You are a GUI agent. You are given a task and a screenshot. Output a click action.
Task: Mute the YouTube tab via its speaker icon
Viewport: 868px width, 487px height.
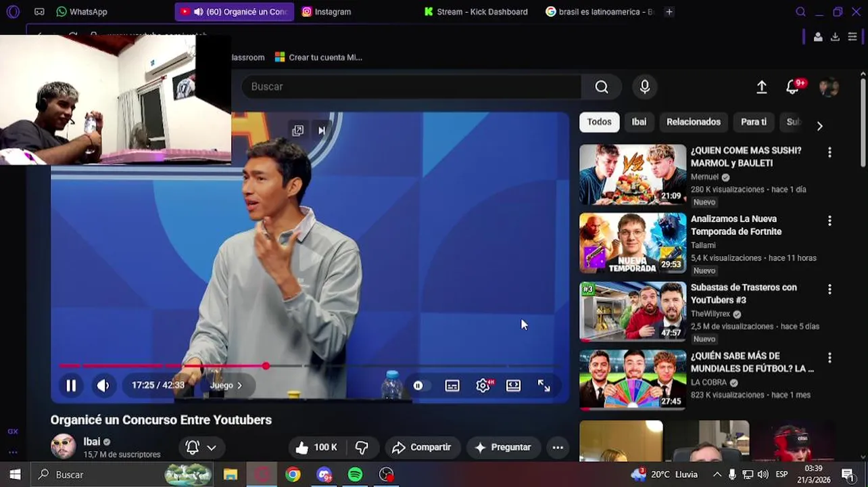198,11
